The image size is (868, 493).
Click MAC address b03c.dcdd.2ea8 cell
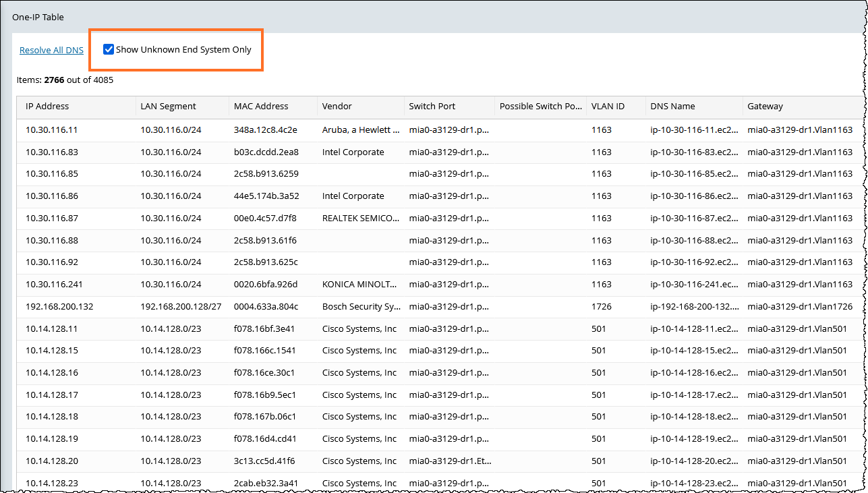pyautogui.click(x=266, y=152)
